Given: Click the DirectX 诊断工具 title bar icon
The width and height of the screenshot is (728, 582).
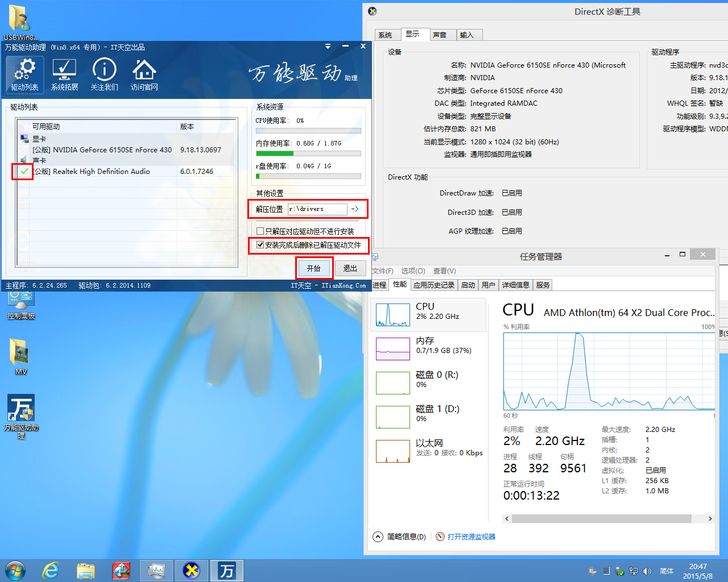Looking at the screenshot, I should (x=373, y=11).
